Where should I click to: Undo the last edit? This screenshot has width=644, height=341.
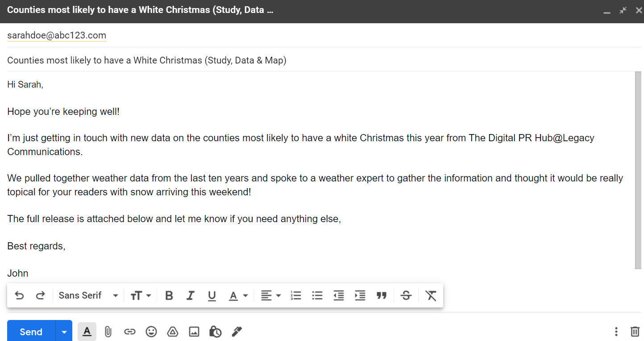[x=19, y=295]
